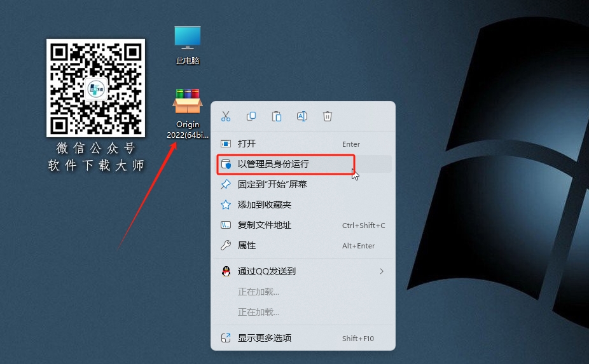Select the 打开 menu entry

click(x=303, y=144)
